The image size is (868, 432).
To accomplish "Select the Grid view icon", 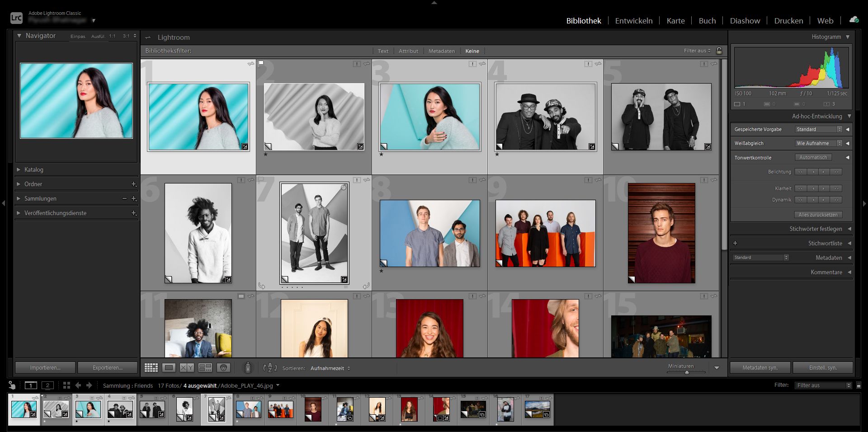I will coord(151,368).
